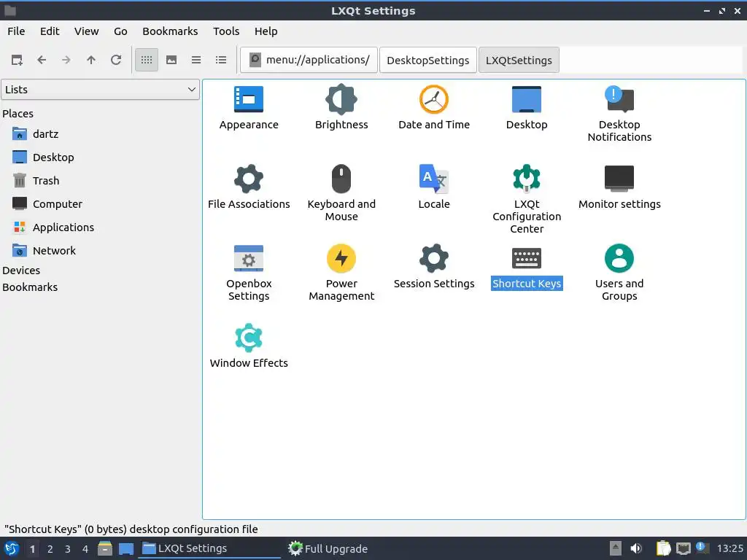
Task: Open Window Effects settings
Action: (249, 338)
